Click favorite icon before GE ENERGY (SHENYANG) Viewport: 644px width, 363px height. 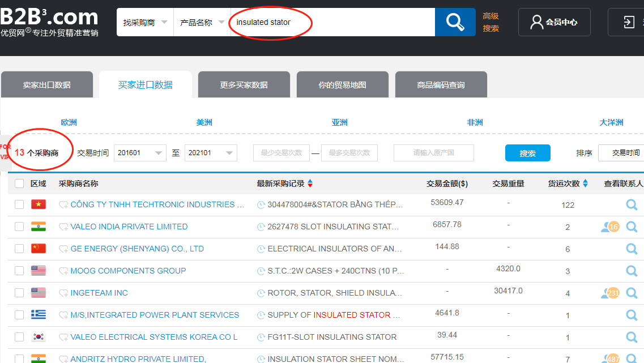pyautogui.click(x=63, y=249)
